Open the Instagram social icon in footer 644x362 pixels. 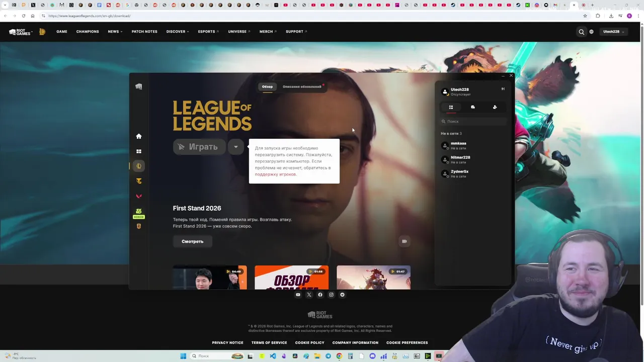[331, 295]
